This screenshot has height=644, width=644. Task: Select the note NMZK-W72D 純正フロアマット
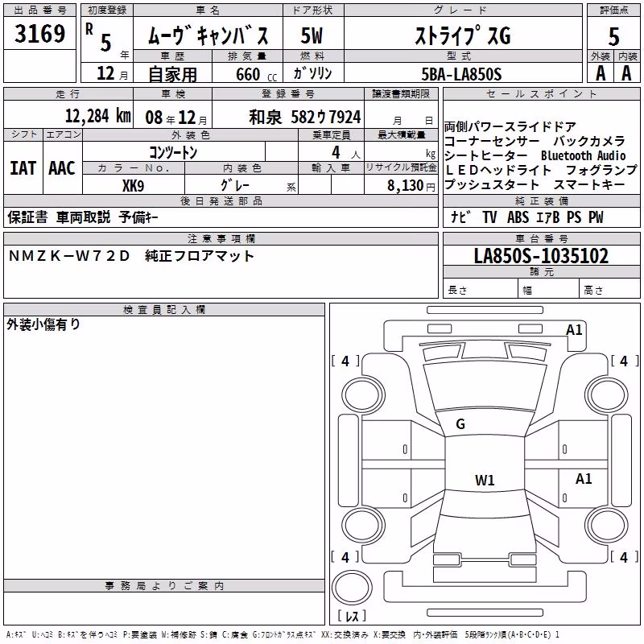[131, 256]
